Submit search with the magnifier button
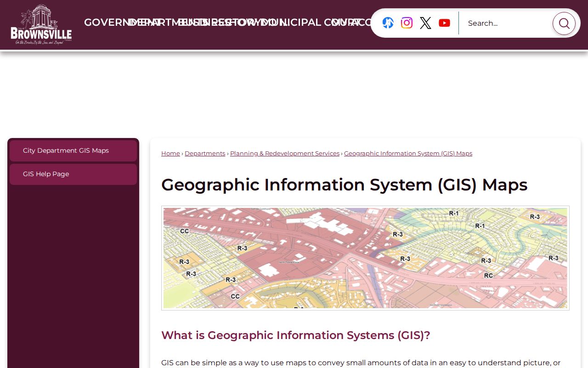Screen dimensions: 588x368 tap(564, 23)
